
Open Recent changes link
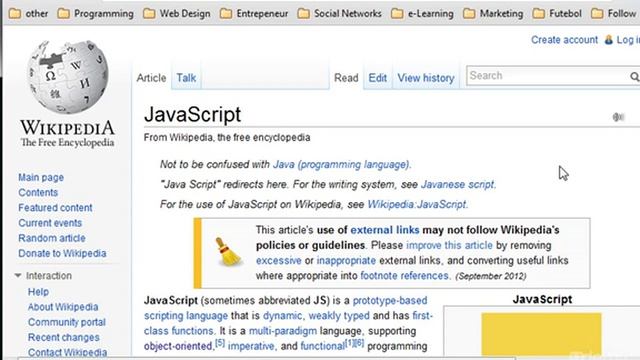(x=64, y=337)
